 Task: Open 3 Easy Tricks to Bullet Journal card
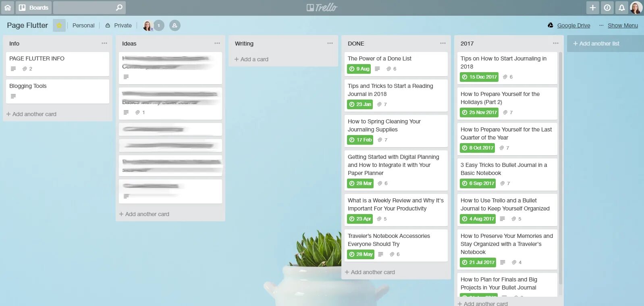pyautogui.click(x=507, y=174)
